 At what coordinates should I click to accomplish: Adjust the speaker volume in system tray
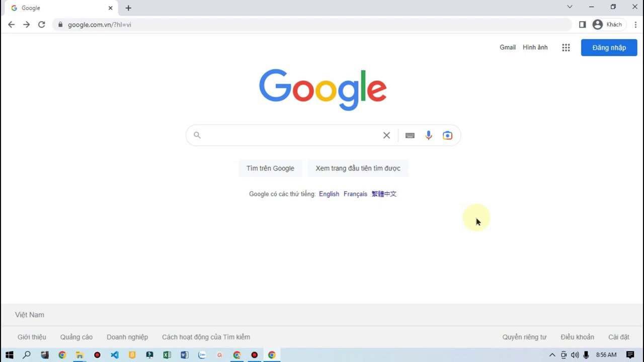(575, 355)
